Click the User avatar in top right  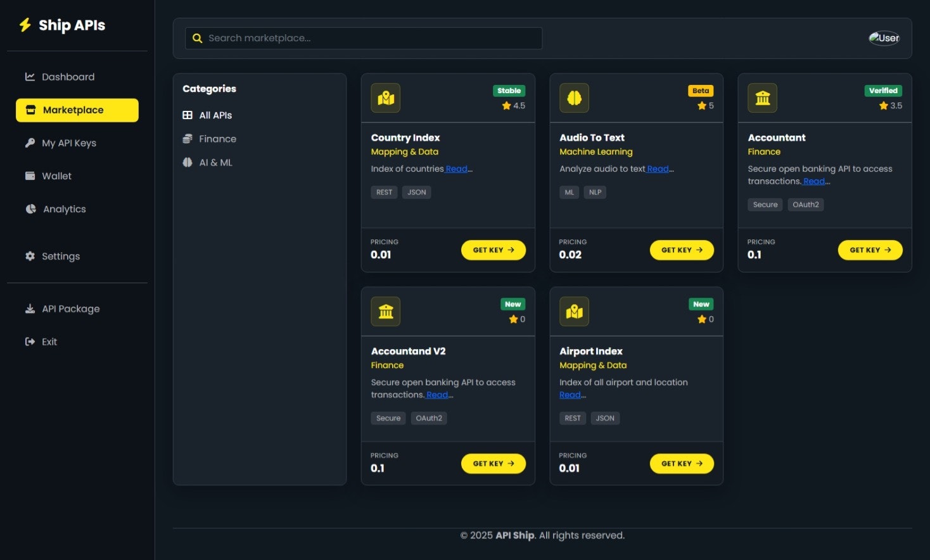(884, 38)
